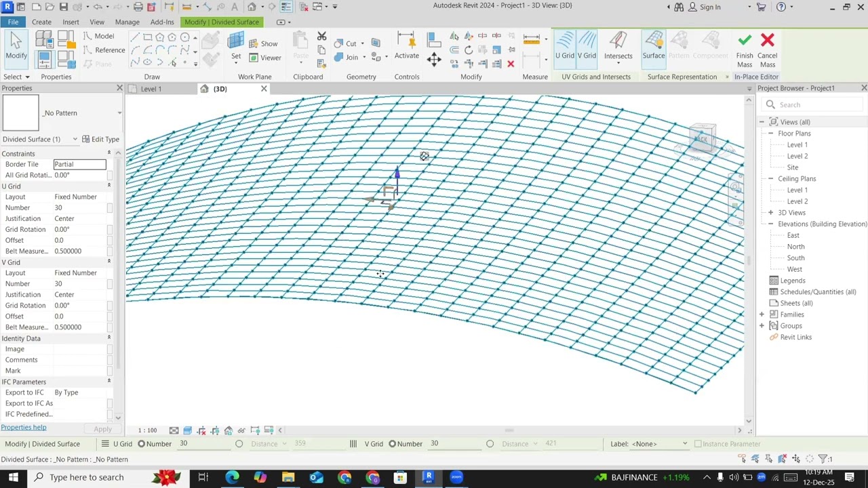868x488 pixels.
Task: Choose the Rectangle draw tool
Action: (147, 37)
